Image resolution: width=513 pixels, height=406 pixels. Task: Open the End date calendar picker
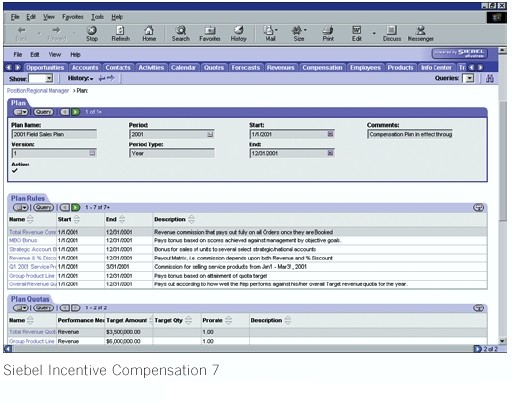[x=330, y=153]
